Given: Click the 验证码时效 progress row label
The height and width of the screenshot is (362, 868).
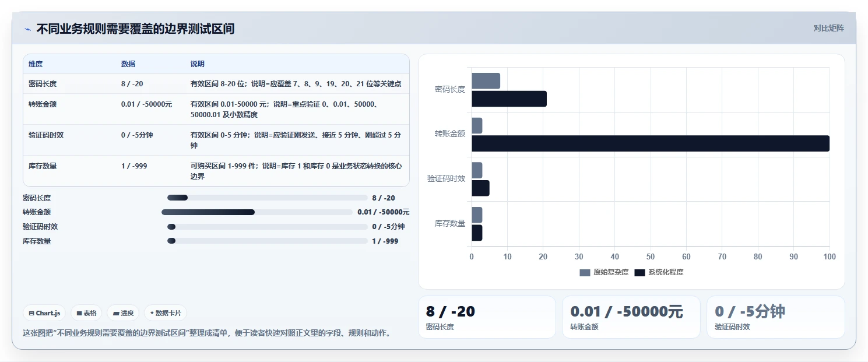Looking at the screenshot, I should pyautogui.click(x=40, y=227).
